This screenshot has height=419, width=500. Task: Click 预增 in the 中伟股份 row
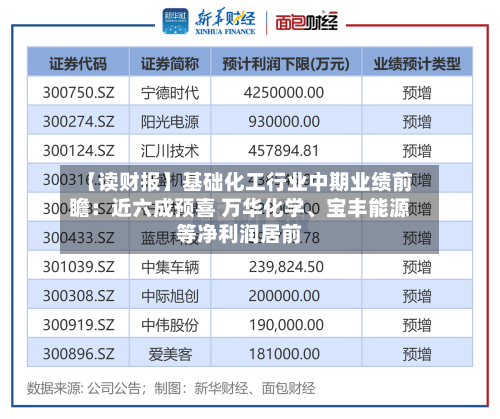coord(417,325)
